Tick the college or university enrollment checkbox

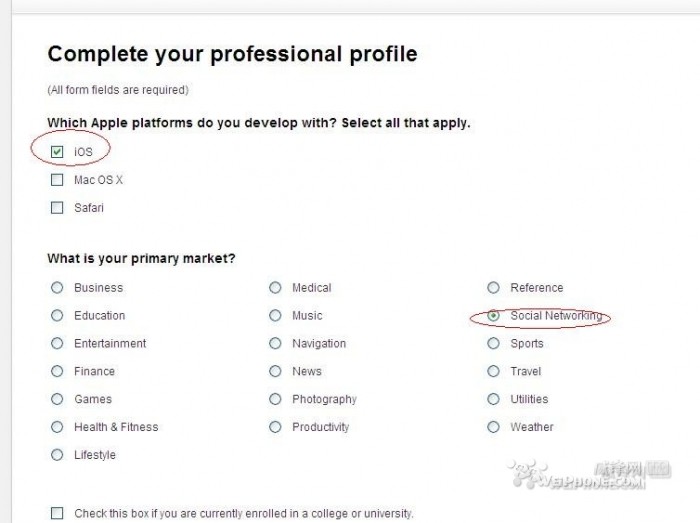(x=57, y=513)
